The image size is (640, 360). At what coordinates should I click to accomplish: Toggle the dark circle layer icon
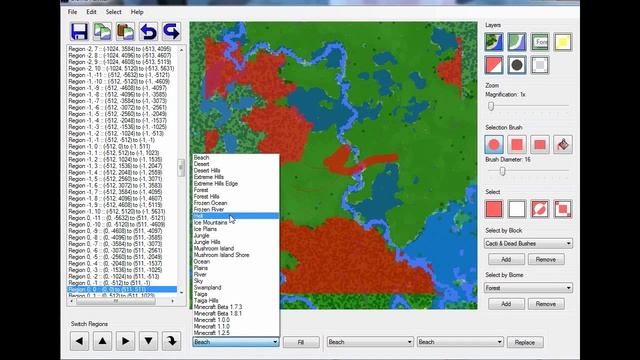517,65
